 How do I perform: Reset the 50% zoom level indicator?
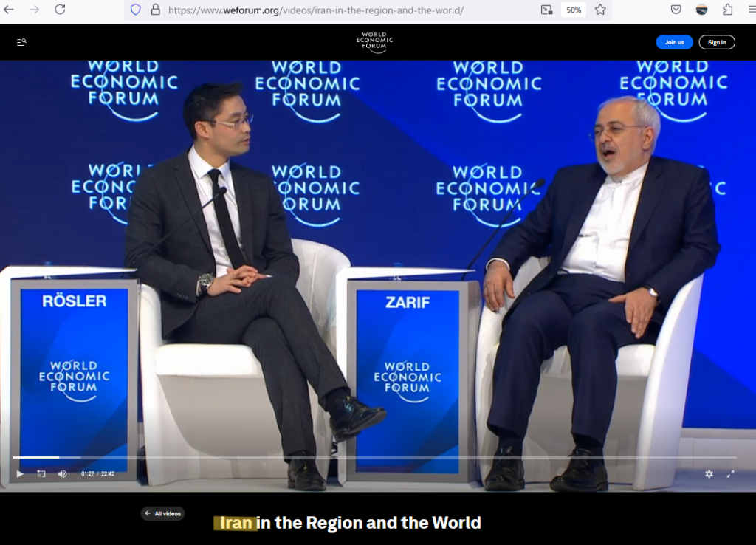tap(573, 10)
